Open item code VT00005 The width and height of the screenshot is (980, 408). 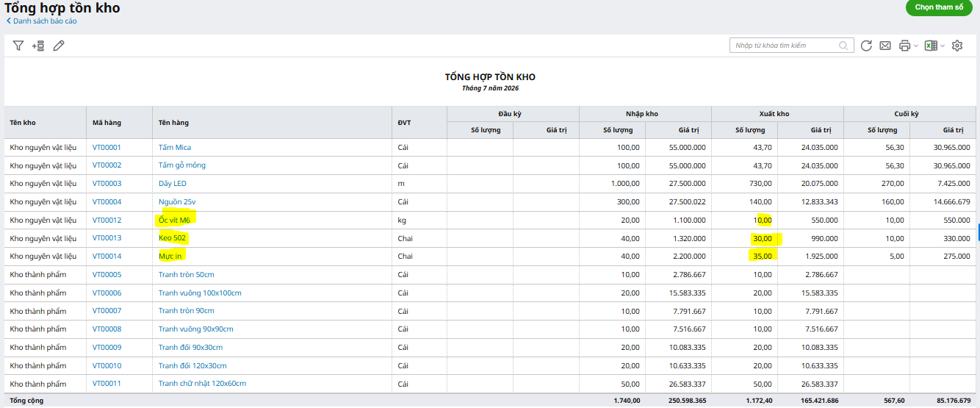107,275
